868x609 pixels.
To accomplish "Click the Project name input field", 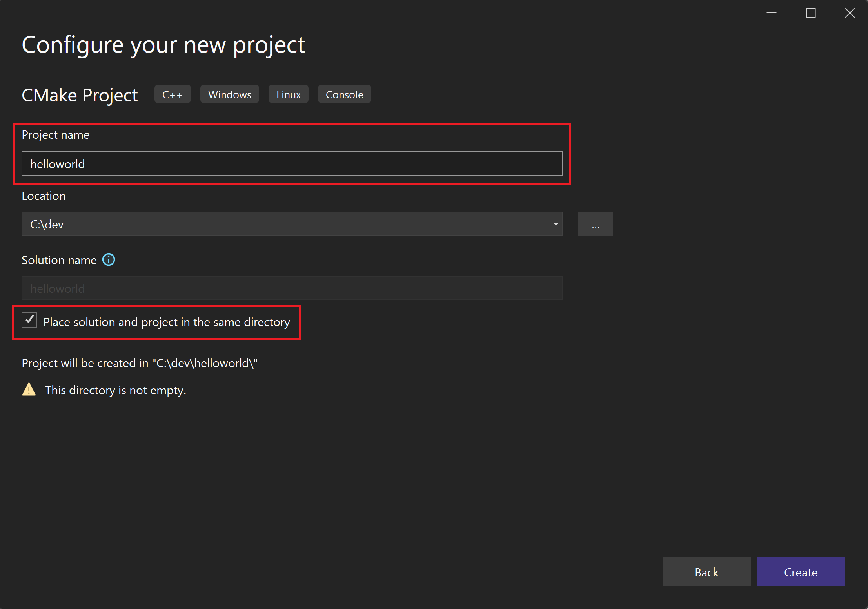I will tap(293, 163).
